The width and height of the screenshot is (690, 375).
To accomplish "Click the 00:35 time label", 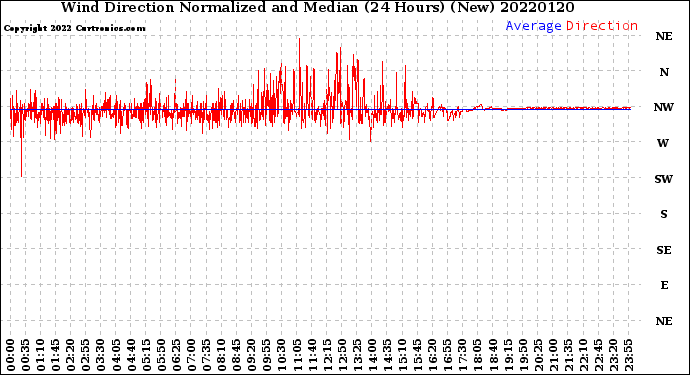I will (x=26, y=355).
